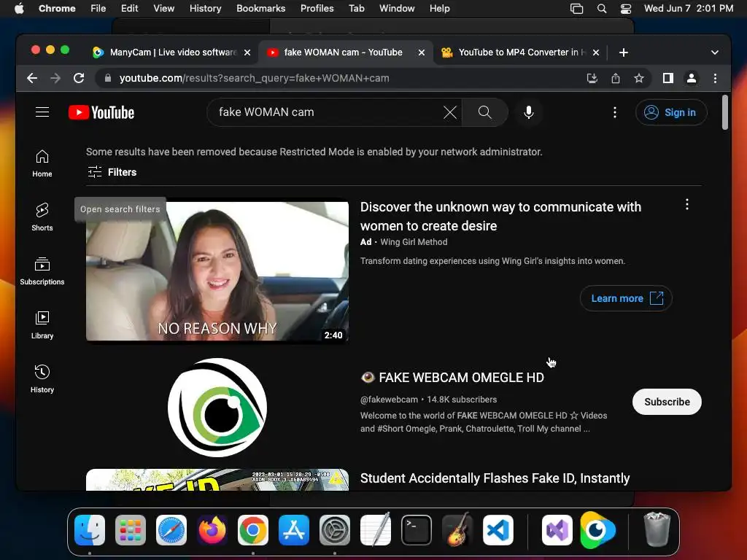This screenshot has height=560, width=747.
Task: Open Control Center in menu bar
Action: click(x=625, y=8)
